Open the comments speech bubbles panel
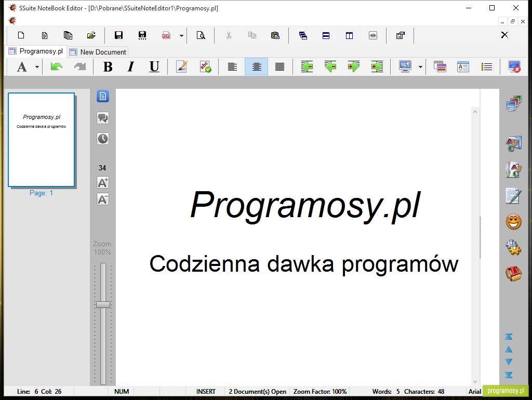 tap(103, 118)
